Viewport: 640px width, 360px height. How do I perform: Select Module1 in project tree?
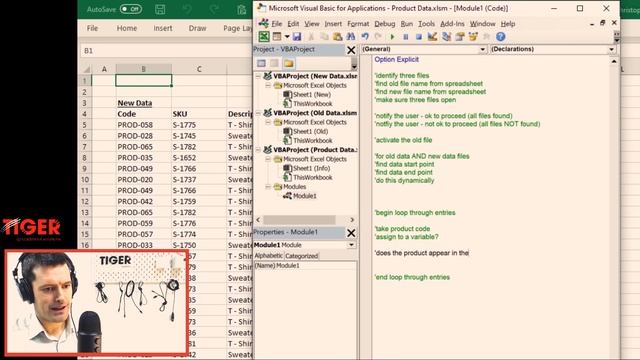[x=304, y=196]
